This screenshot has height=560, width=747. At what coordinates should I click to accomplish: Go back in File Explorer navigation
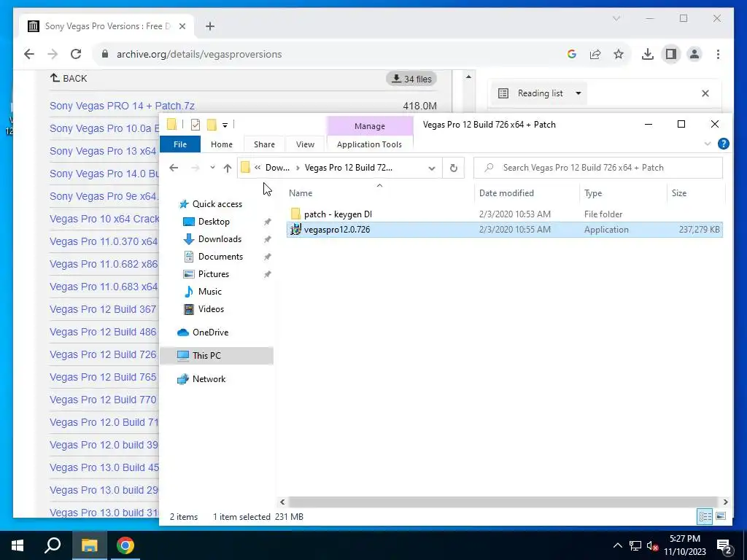(174, 168)
